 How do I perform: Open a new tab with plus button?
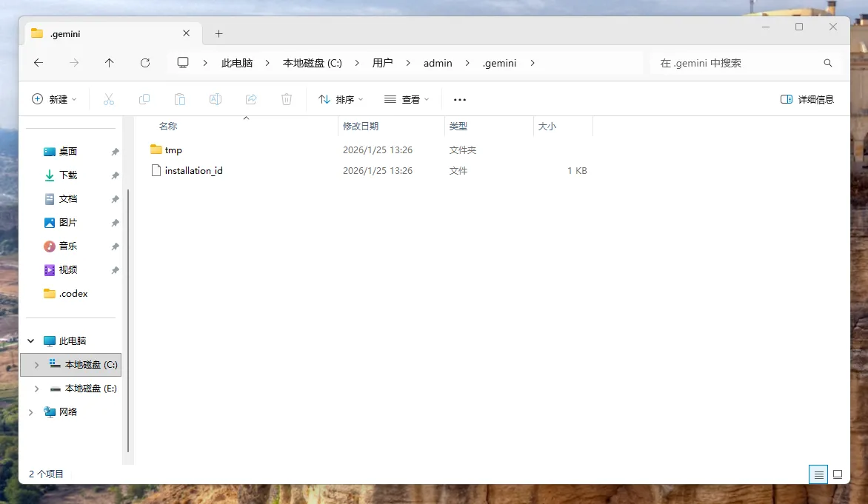(x=218, y=33)
